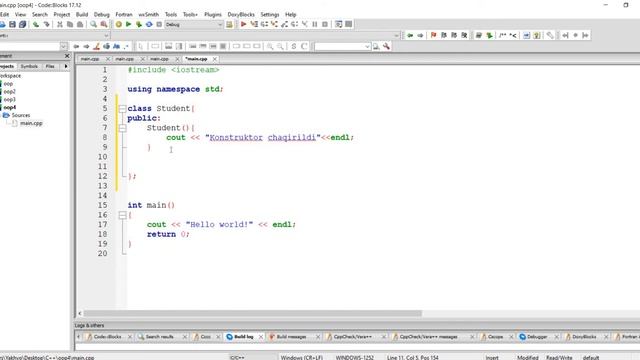
Task: Click the red flag Toggle bookmark icon
Action: pos(433,36)
